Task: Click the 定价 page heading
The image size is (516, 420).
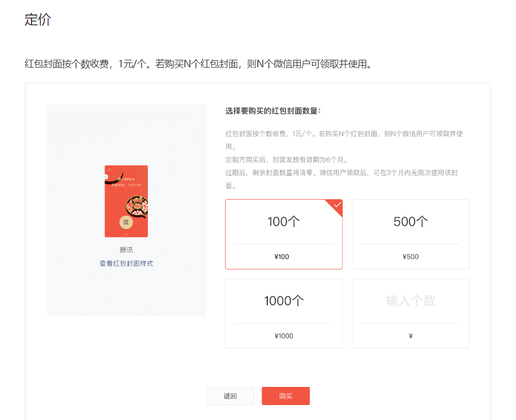Action: (x=38, y=19)
